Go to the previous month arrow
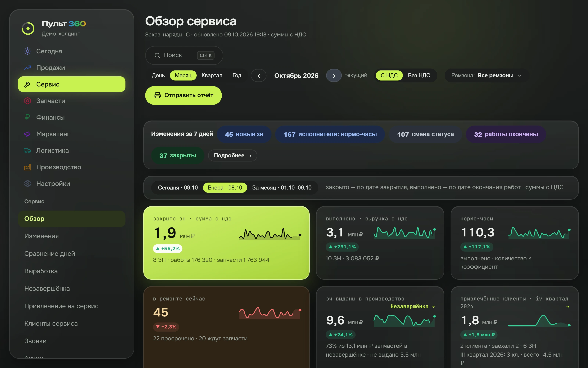Image resolution: width=588 pixels, height=368 pixels. pyautogui.click(x=259, y=76)
